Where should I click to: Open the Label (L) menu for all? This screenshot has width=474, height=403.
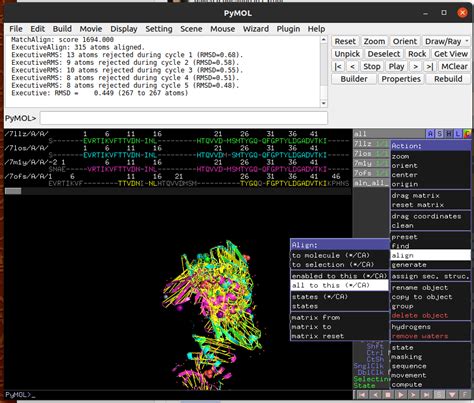point(457,134)
